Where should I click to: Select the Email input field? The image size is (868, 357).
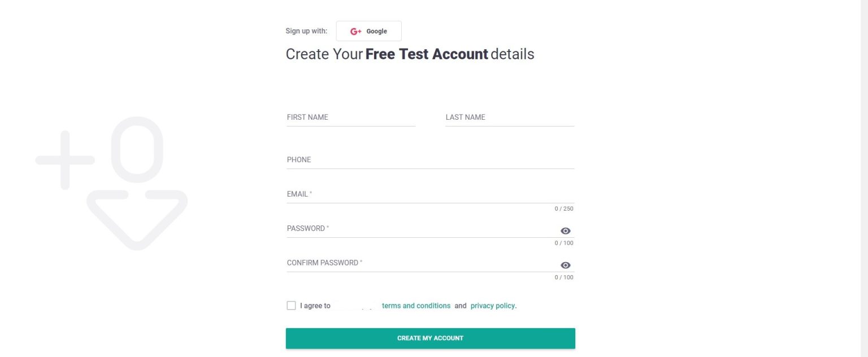point(429,195)
